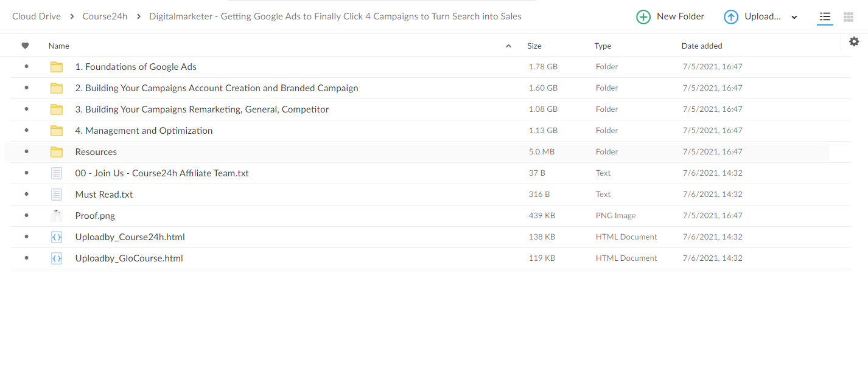Viewport: 868px width, 383px height.
Task: Toggle favorite dot for Remarketing, General, Competitor
Action: coord(26,109)
